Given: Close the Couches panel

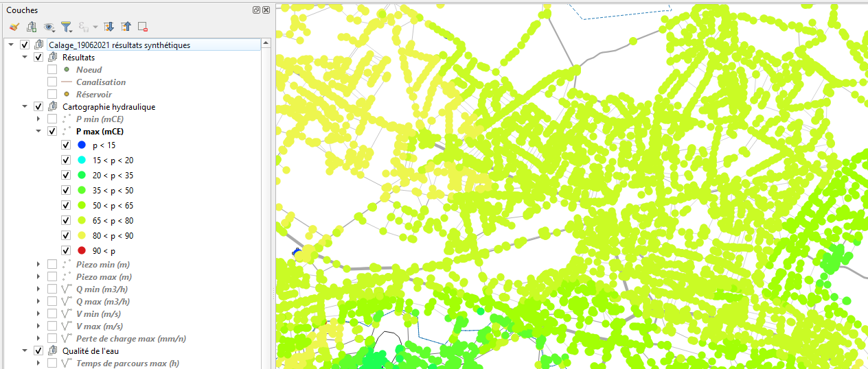Looking at the screenshot, I should coord(266,10).
